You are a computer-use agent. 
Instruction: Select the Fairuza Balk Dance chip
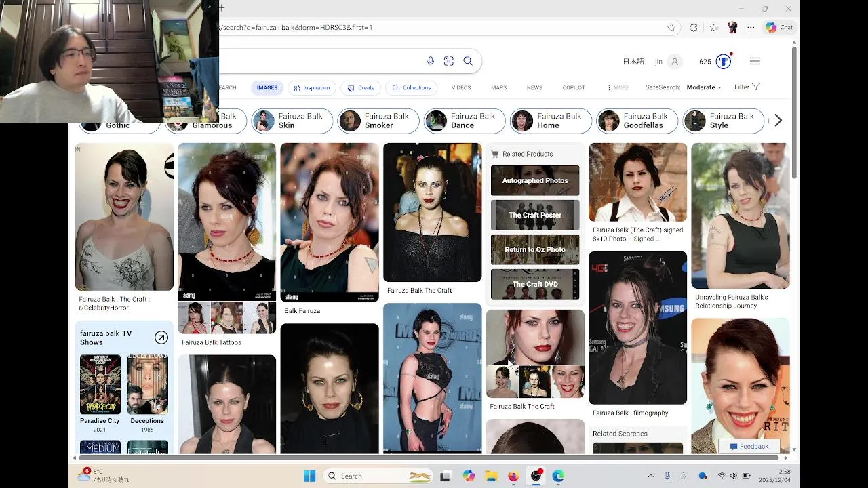click(465, 121)
